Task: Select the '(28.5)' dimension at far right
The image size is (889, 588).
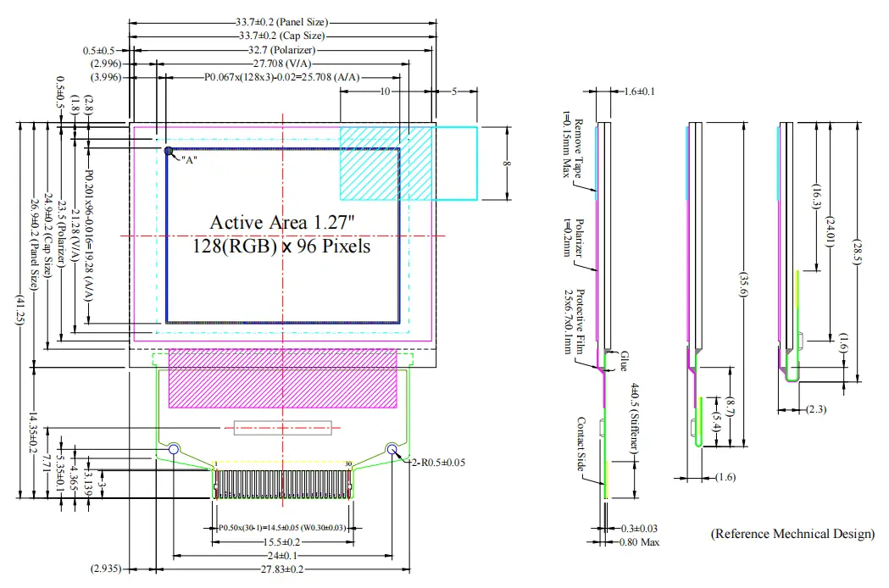Action: click(x=857, y=251)
